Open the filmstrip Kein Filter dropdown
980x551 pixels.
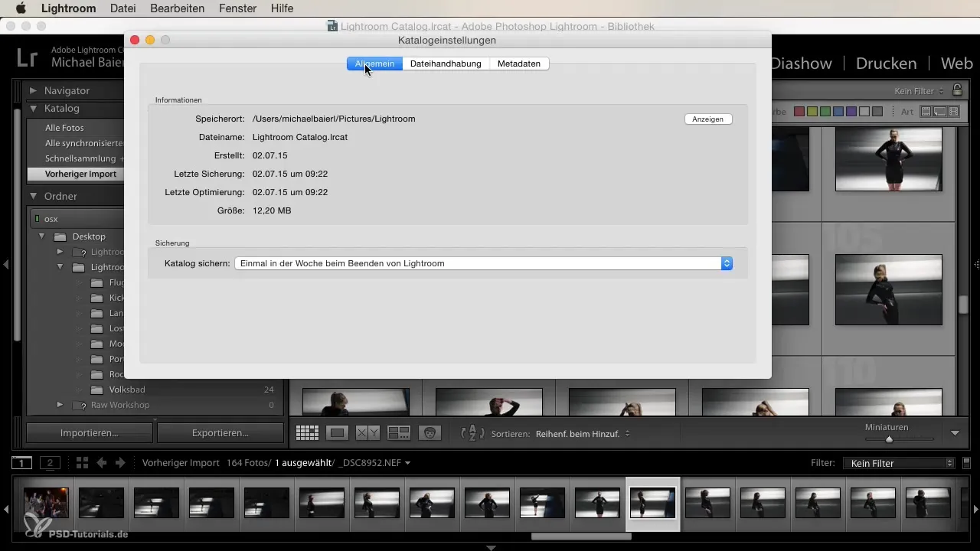899,463
